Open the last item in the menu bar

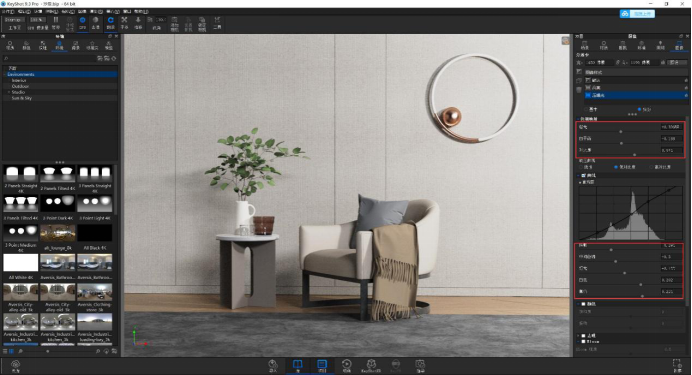pyautogui.click(x=141, y=11)
